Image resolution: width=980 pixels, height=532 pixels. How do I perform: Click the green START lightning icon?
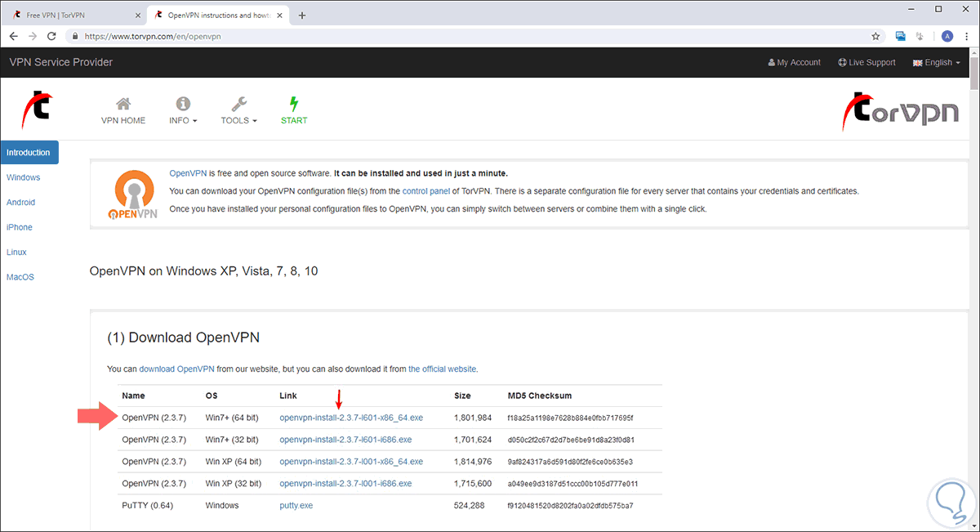tap(294, 104)
